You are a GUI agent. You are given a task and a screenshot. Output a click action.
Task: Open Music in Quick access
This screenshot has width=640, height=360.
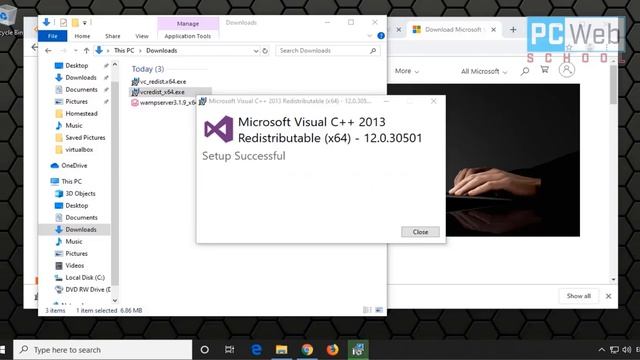point(73,126)
